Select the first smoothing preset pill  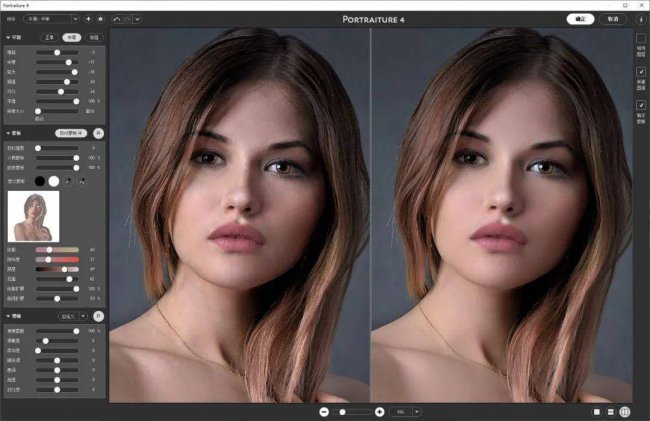click(49, 37)
